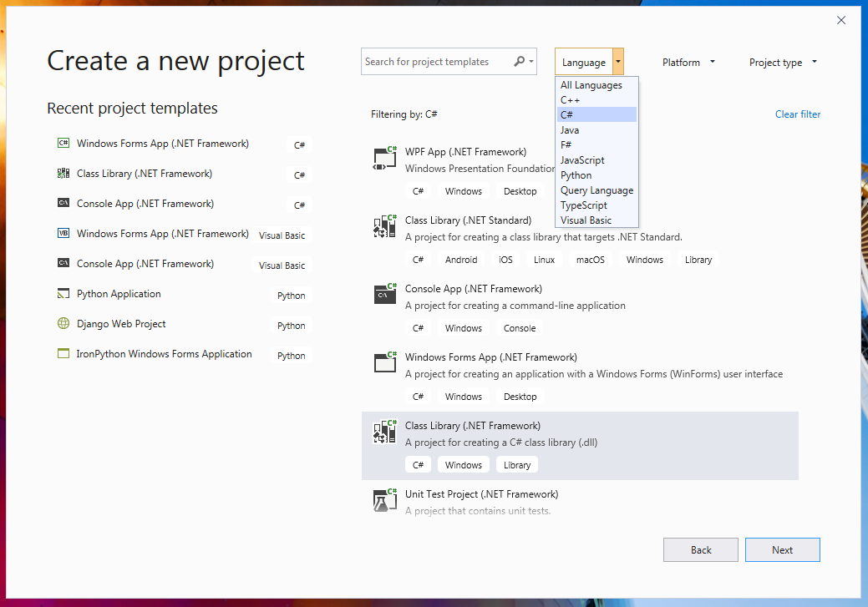Click the Django Web Project globe icon
Image resolution: width=868 pixels, height=607 pixels.
(63, 323)
